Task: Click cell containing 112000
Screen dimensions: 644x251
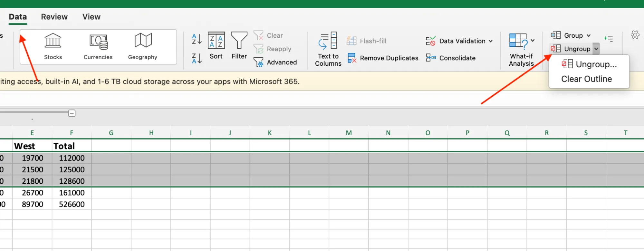Action: (72, 158)
